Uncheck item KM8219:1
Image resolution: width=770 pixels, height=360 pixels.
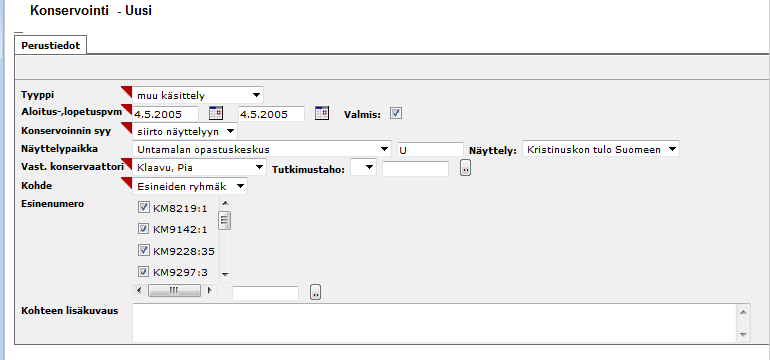pyautogui.click(x=144, y=208)
